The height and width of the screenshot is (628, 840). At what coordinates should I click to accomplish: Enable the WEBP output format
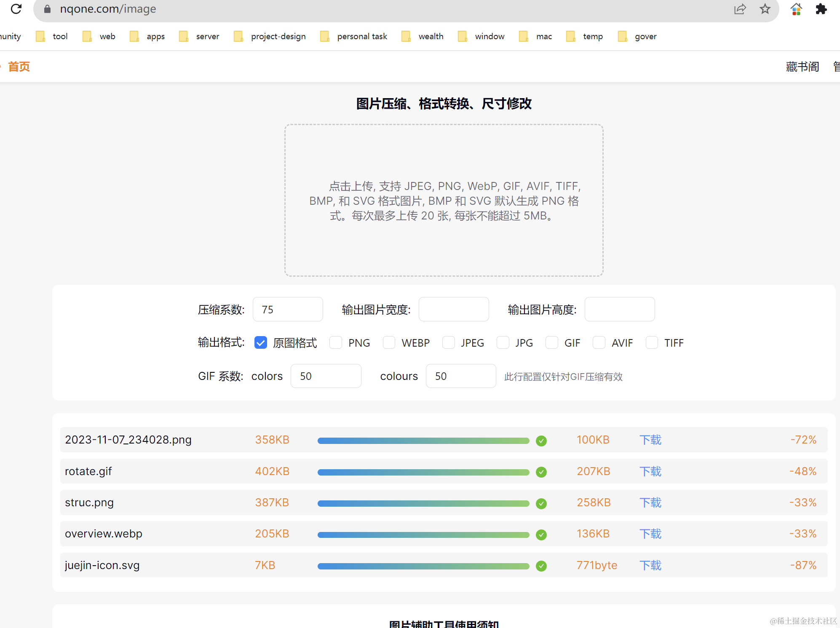(389, 342)
